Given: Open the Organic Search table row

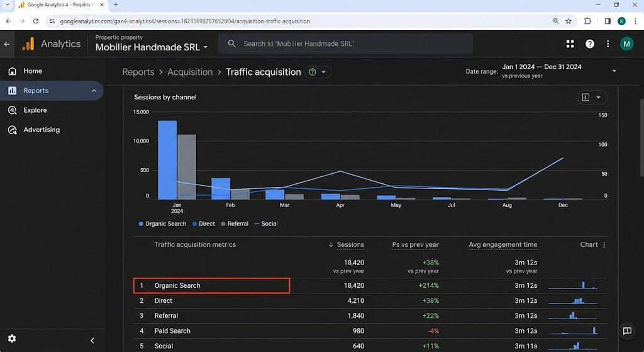Looking at the screenshot, I should 370,285.
